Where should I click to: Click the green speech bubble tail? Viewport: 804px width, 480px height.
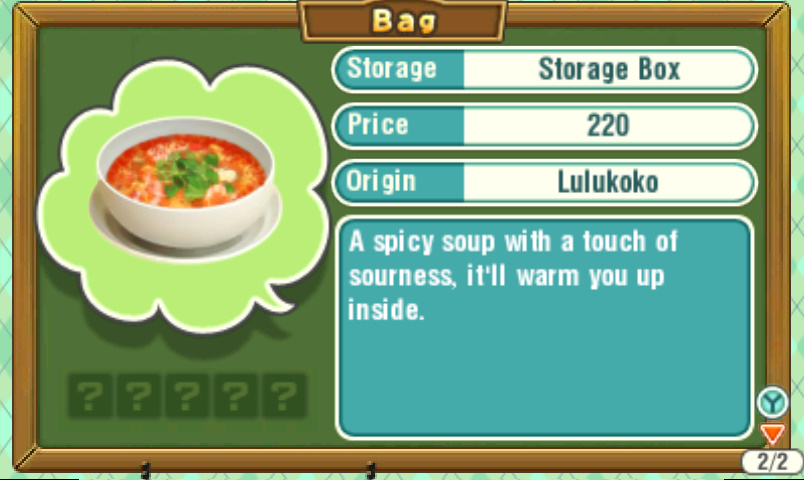(x=277, y=299)
